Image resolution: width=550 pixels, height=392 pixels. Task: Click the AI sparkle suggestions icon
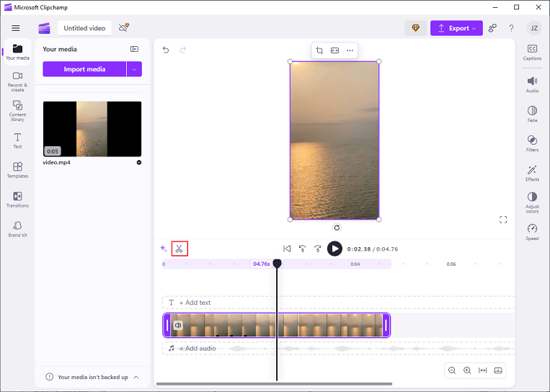click(x=164, y=249)
